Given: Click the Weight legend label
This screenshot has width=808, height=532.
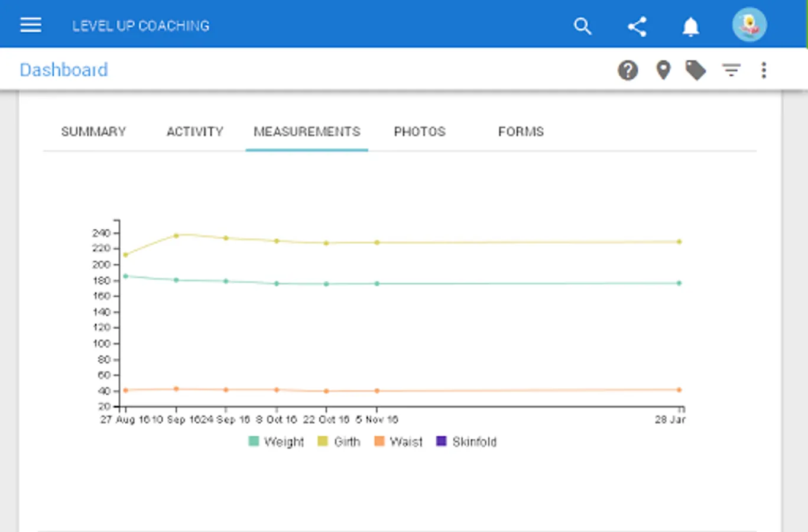Looking at the screenshot, I should coord(284,442).
